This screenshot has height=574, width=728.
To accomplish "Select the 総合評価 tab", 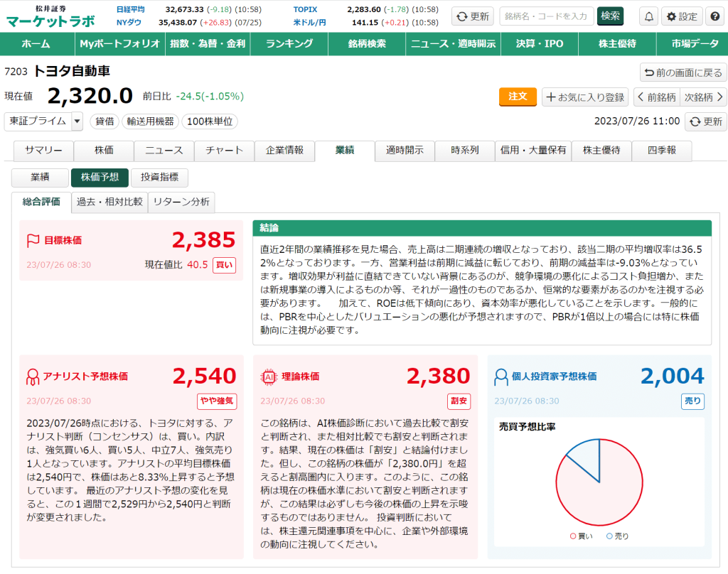I will tap(41, 202).
